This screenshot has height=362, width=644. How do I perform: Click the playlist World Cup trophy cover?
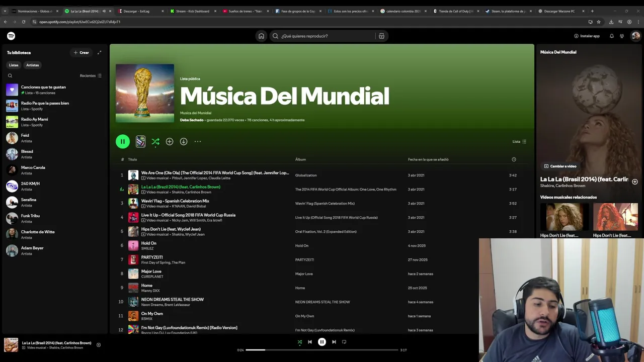pos(145,93)
